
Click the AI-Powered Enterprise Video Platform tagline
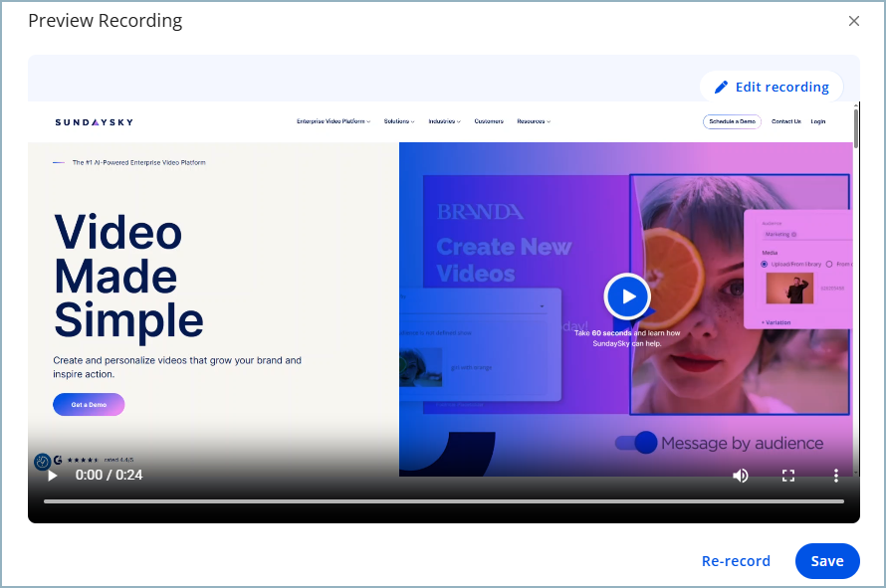click(x=139, y=163)
